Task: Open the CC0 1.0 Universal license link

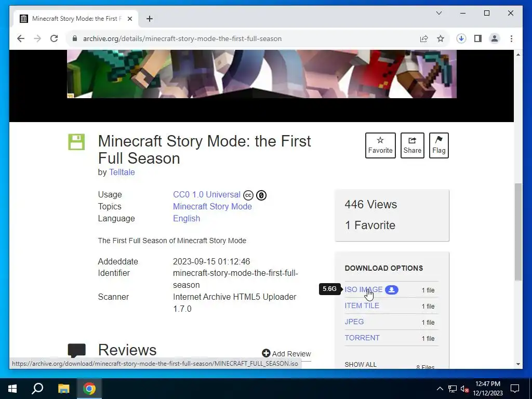Action: (x=207, y=195)
